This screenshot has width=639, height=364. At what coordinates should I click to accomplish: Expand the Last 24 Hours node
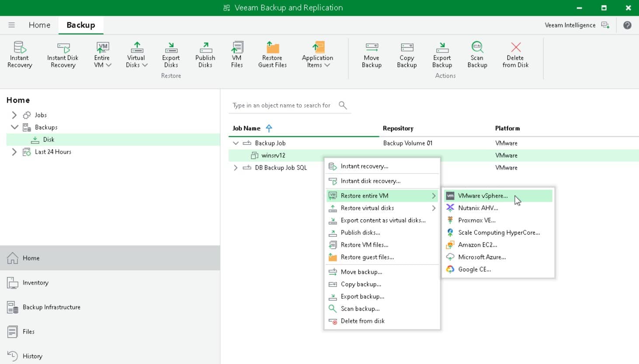click(14, 152)
